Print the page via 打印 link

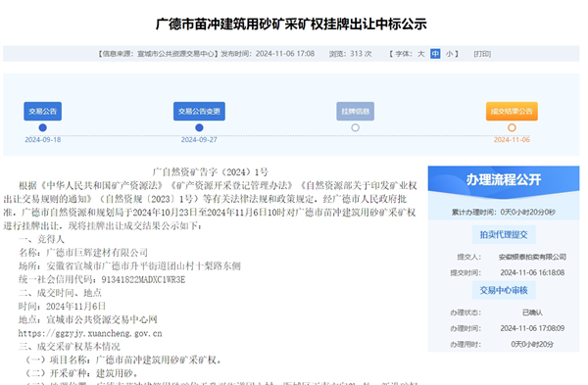[482, 54]
